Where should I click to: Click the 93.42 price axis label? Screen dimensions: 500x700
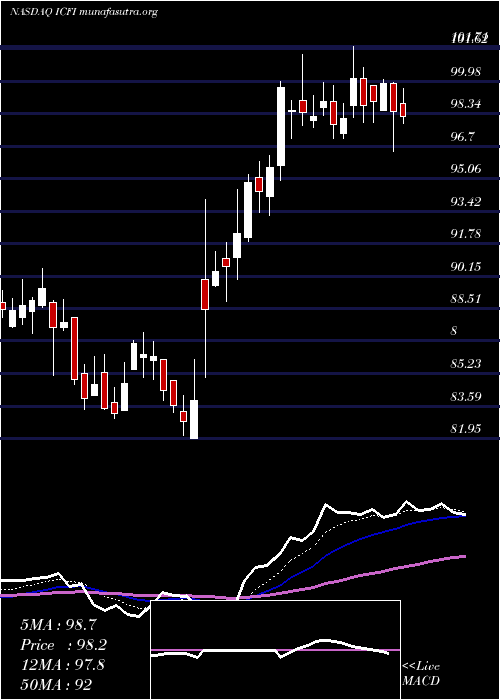coord(466,202)
